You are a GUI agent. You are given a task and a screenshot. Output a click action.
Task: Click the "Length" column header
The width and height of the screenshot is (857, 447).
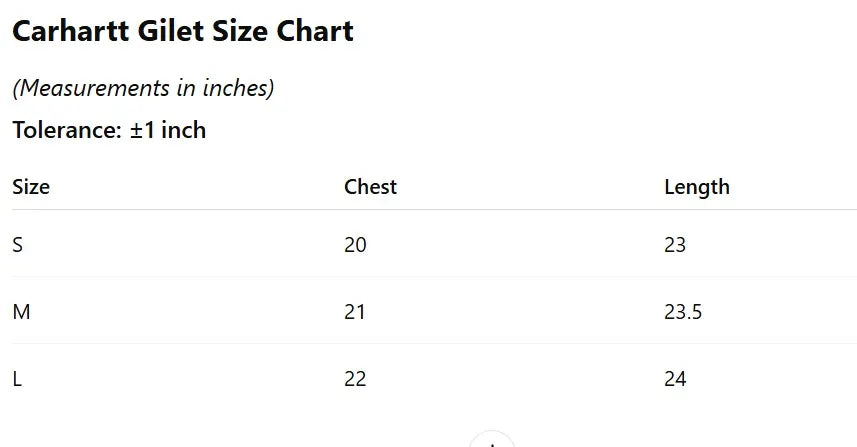click(696, 187)
